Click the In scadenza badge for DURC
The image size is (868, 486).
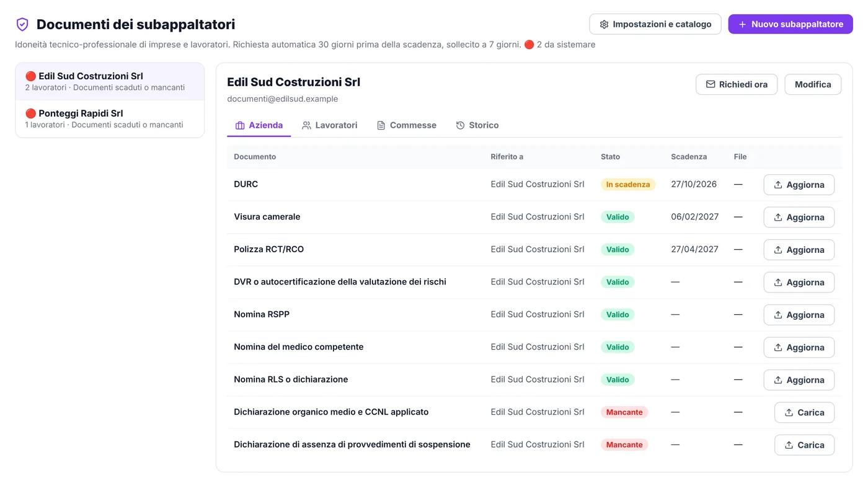(x=628, y=184)
